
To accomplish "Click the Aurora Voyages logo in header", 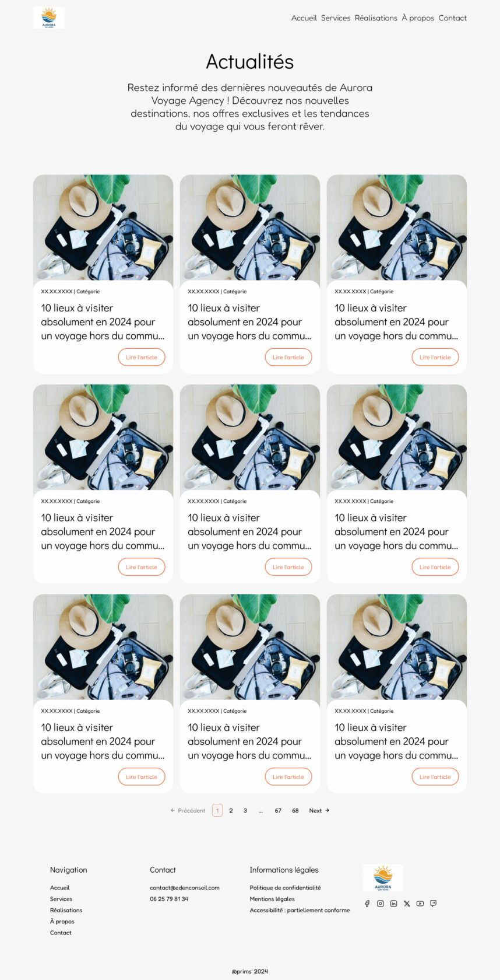I will [49, 17].
